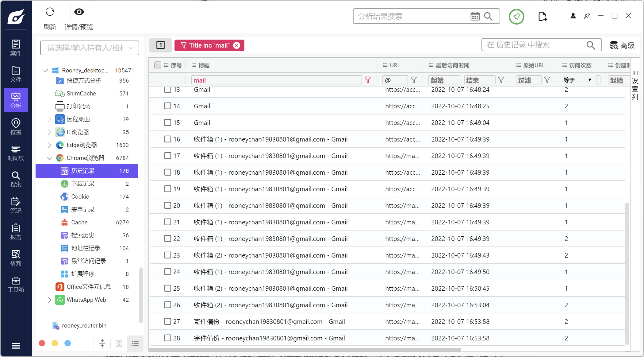Switch to list view icon

[x=135, y=343]
